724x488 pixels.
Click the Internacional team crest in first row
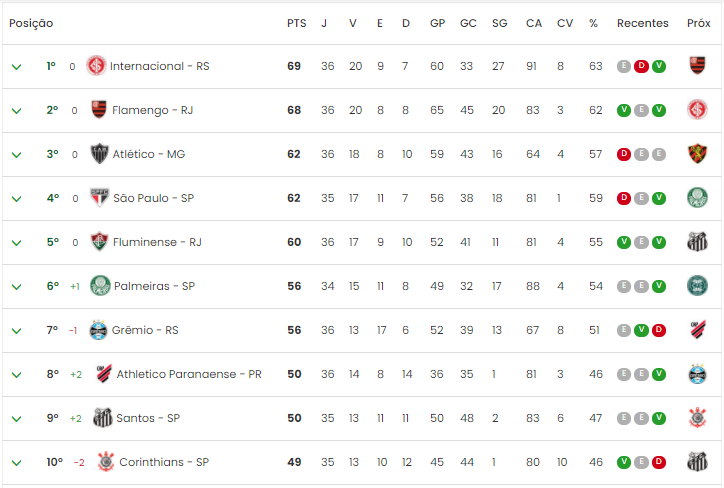tap(96, 66)
